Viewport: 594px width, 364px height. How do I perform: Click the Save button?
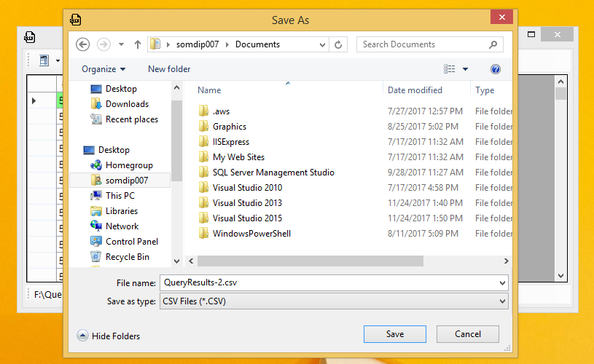click(x=395, y=334)
